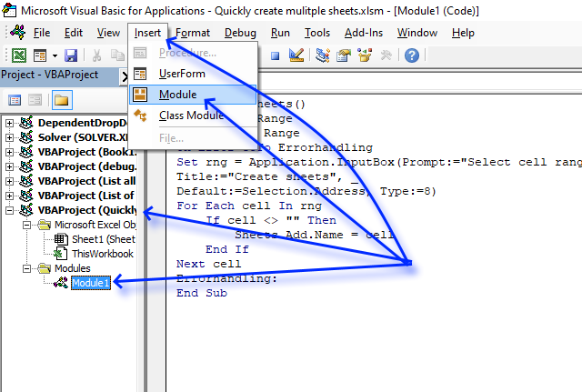Select DependentDropD project in tree

point(83,123)
